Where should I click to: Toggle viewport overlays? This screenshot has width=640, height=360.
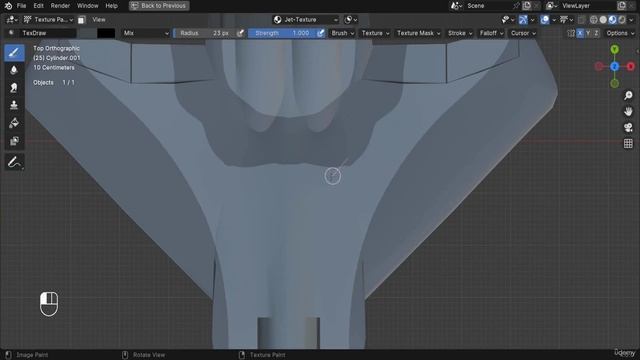544,20
